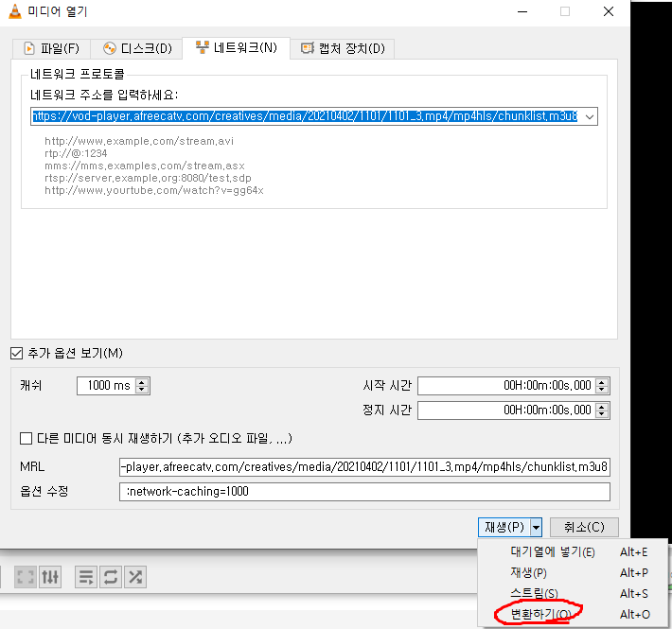Screen dimensions: 672x629
Task: Click example text http://www.yourtube.com/watch?v=gg64x
Action: 154,190
